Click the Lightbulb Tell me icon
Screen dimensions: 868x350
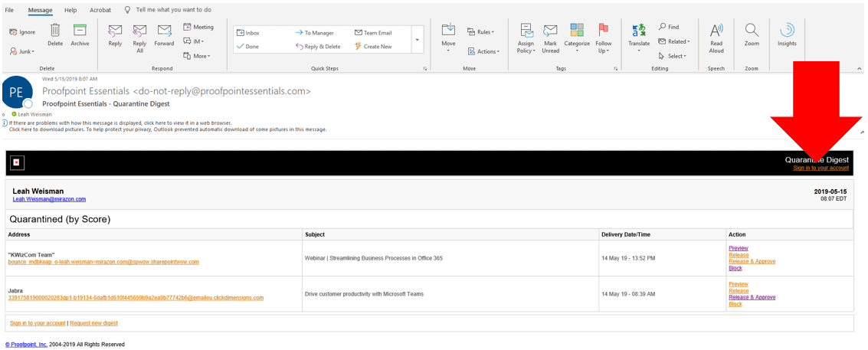tap(127, 10)
